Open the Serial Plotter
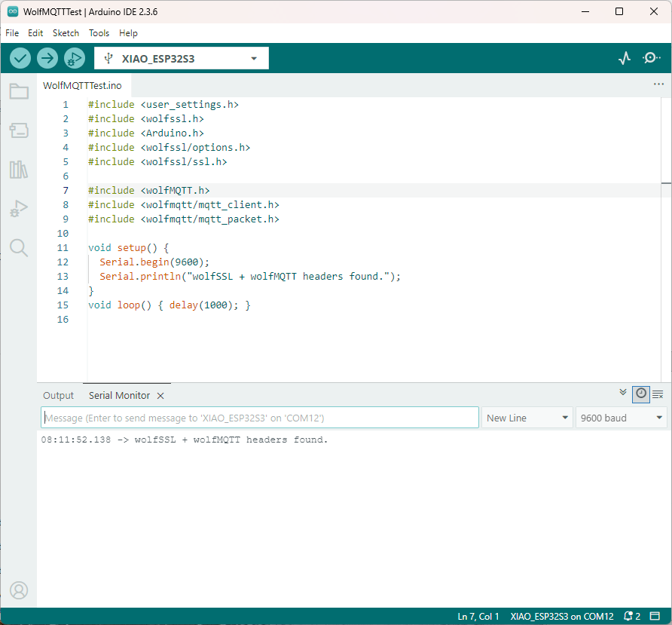 tap(625, 58)
